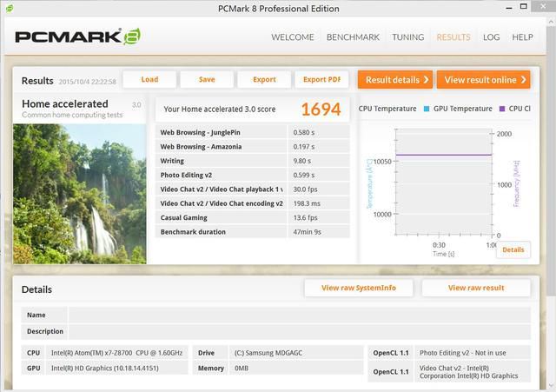Select the 1694 score value
556x392 pixels.
tap(321, 110)
